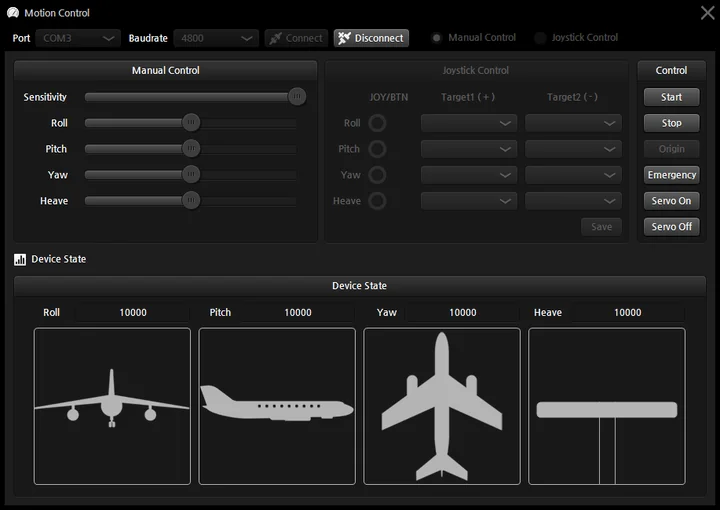This screenshot has width=720, height=510.
Task: Open the Port COM3 dropdown
Action: 78,38
